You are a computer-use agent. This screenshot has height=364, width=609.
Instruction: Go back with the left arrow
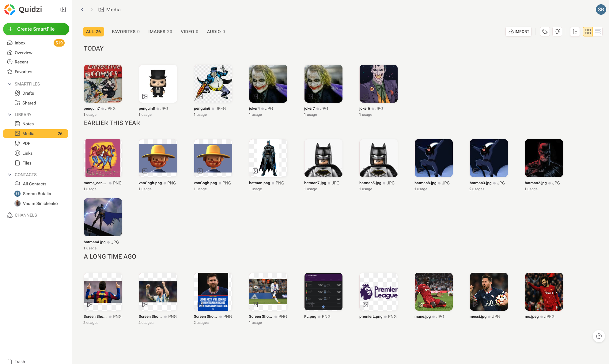82,9
